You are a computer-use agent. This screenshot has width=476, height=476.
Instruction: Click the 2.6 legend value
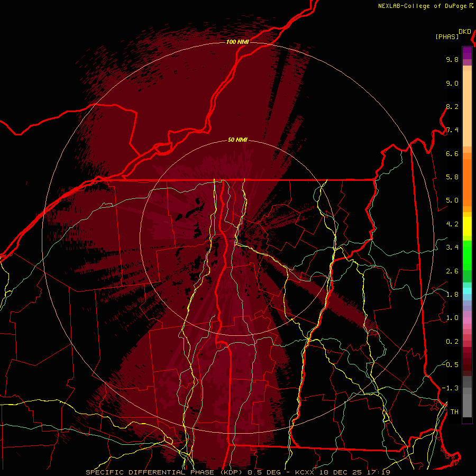pyautogui.click(x=452, y=271)
